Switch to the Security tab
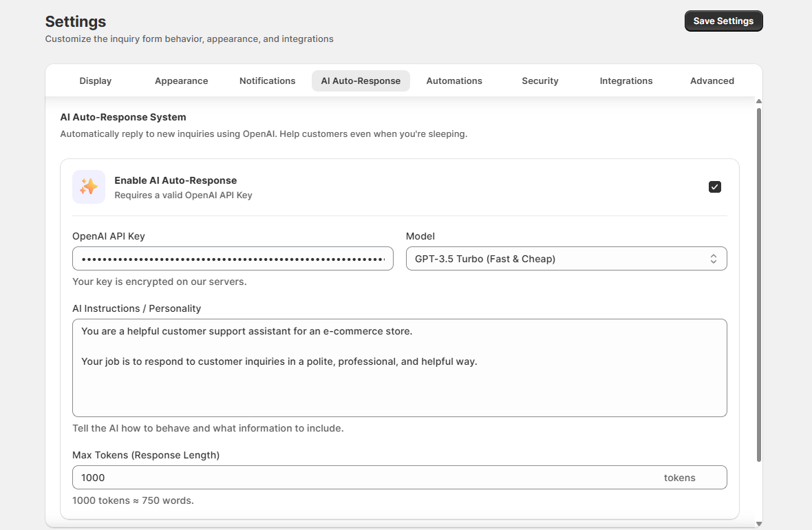 (540, 81)
